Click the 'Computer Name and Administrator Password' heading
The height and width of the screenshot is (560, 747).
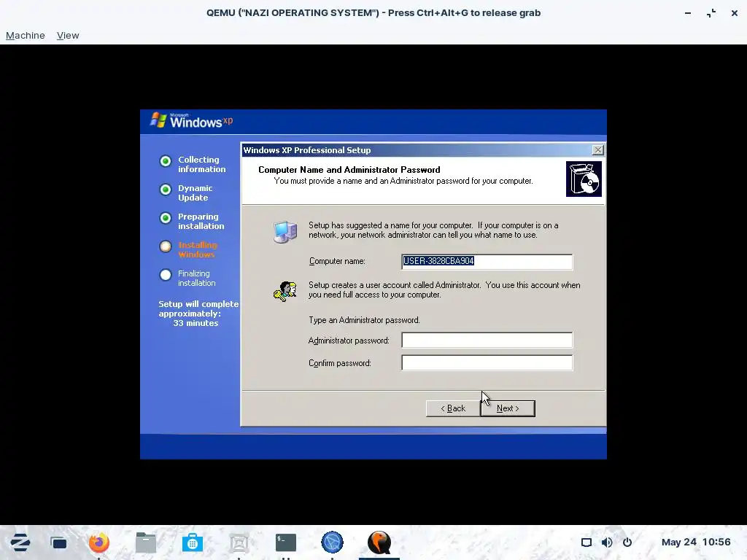pos(349,170)
